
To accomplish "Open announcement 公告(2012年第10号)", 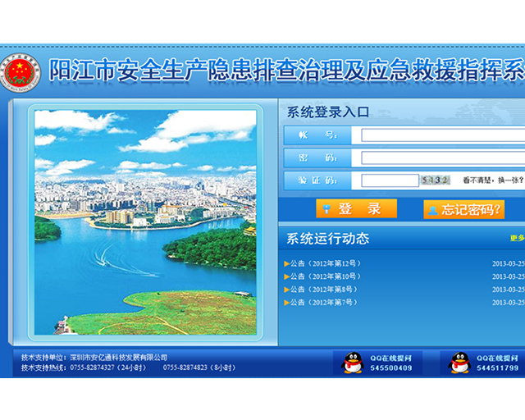I will coord(325,276).
